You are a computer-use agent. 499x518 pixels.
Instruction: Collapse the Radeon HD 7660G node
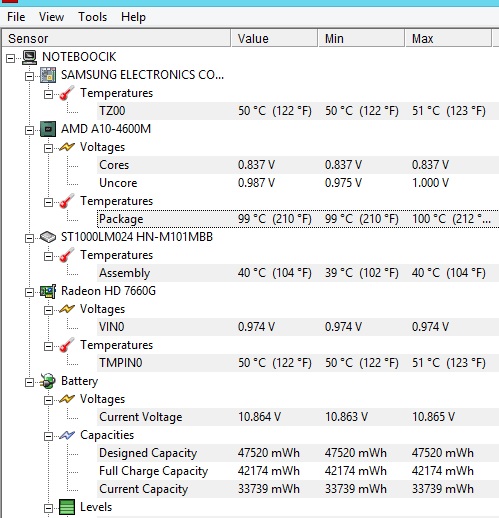(29, 292)
